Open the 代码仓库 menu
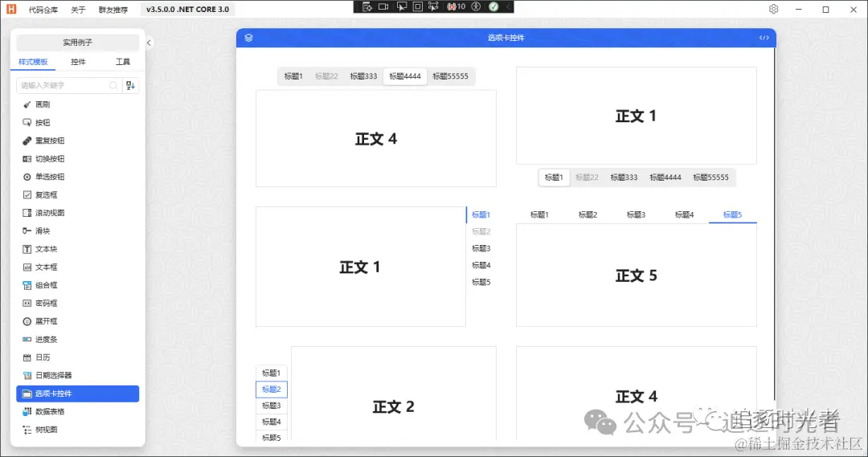Screen dimensions: 868x457 click(x=43, y=10)
